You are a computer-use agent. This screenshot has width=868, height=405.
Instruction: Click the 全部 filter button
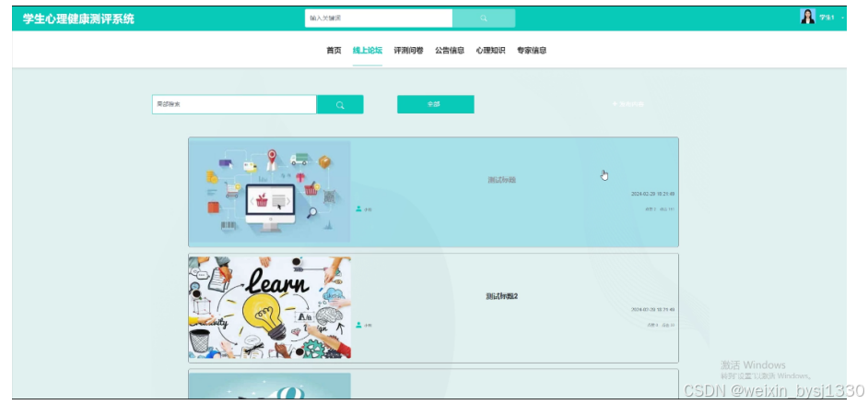point(436,104)
